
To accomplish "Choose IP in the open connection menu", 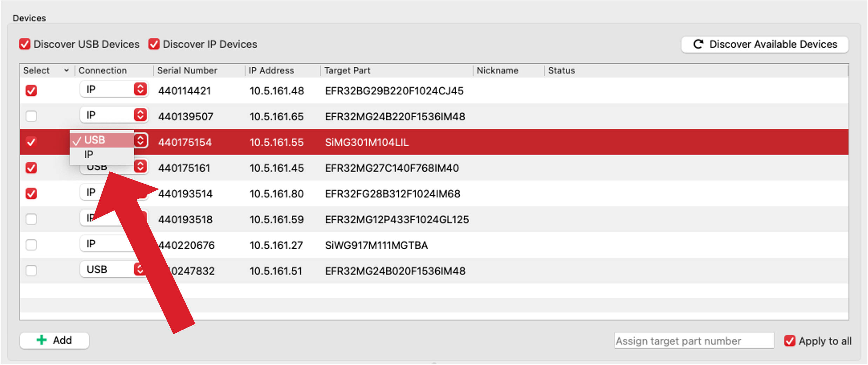I will [89, 154].
